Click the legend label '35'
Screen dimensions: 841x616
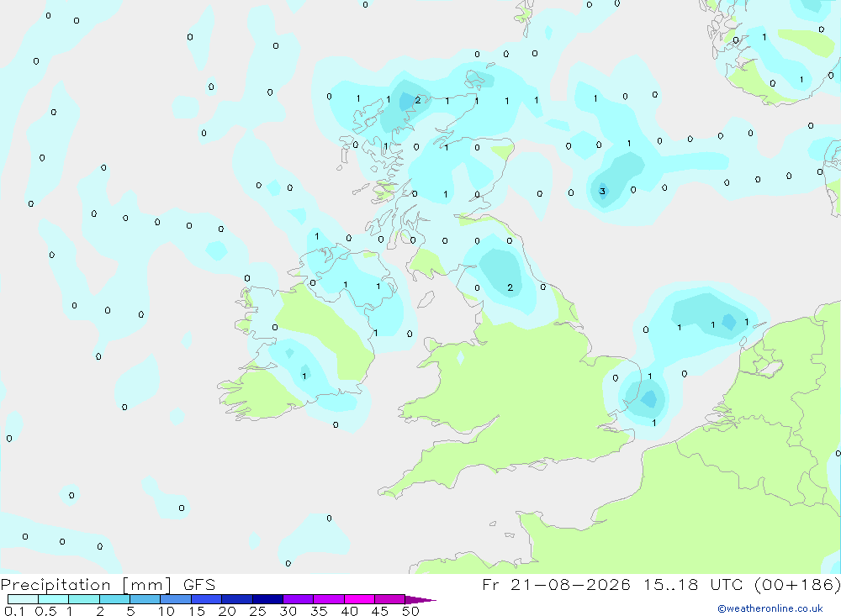[x=319, y=611]
